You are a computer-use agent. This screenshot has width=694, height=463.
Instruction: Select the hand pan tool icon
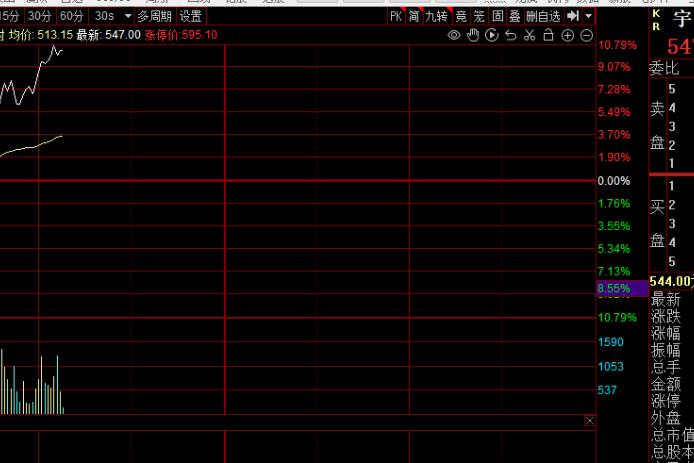coord(473,35)
